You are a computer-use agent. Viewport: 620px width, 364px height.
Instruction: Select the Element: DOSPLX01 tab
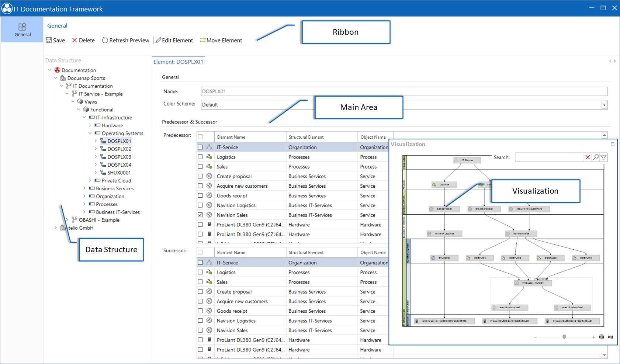[x=179, y=62]
